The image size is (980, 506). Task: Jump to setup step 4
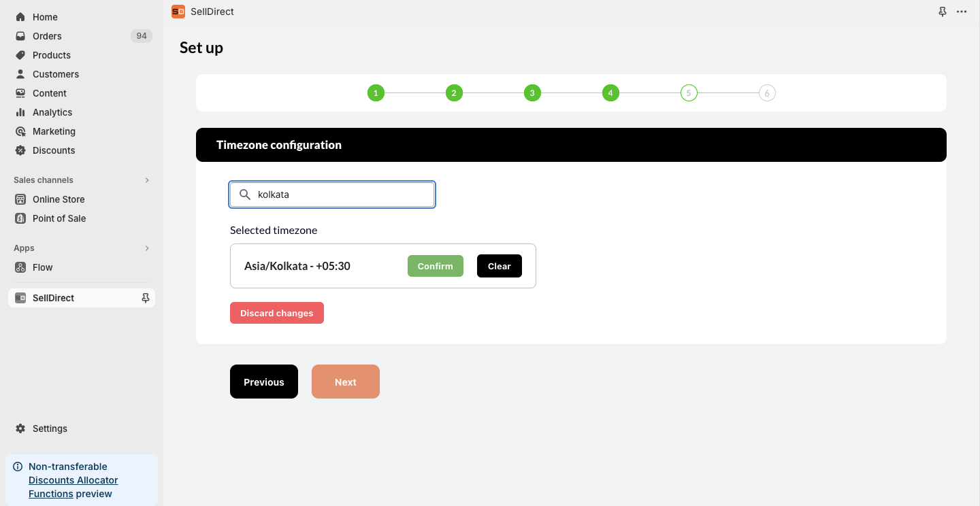[610, 92]
